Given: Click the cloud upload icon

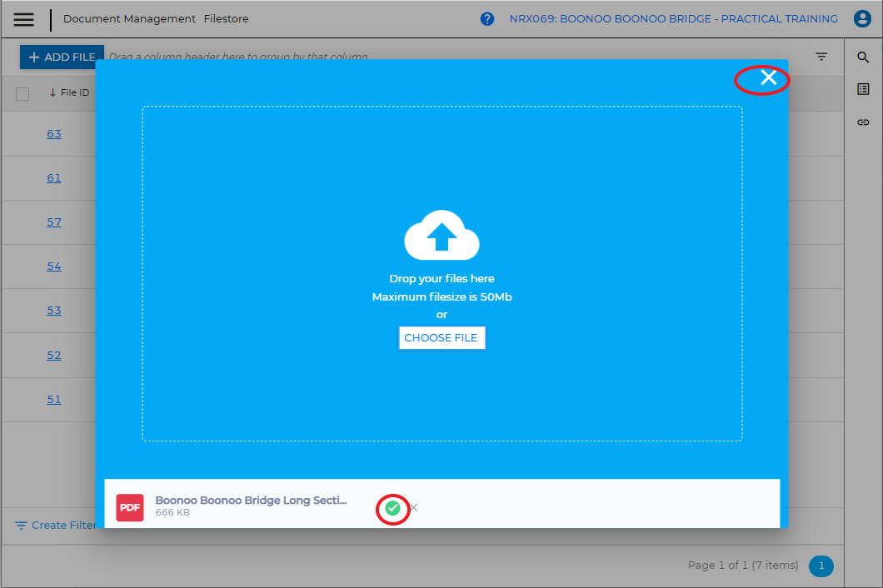Looking at the screenshot, I should tap(441, 236).
